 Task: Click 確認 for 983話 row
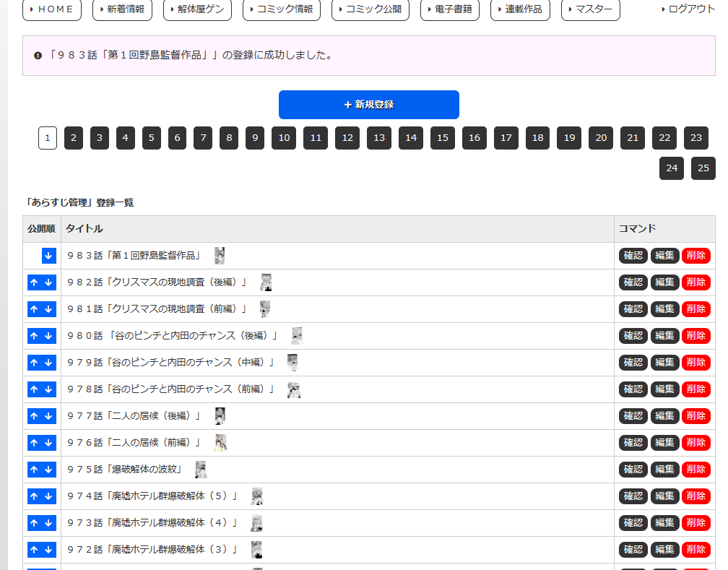click(x=633, y=256)
